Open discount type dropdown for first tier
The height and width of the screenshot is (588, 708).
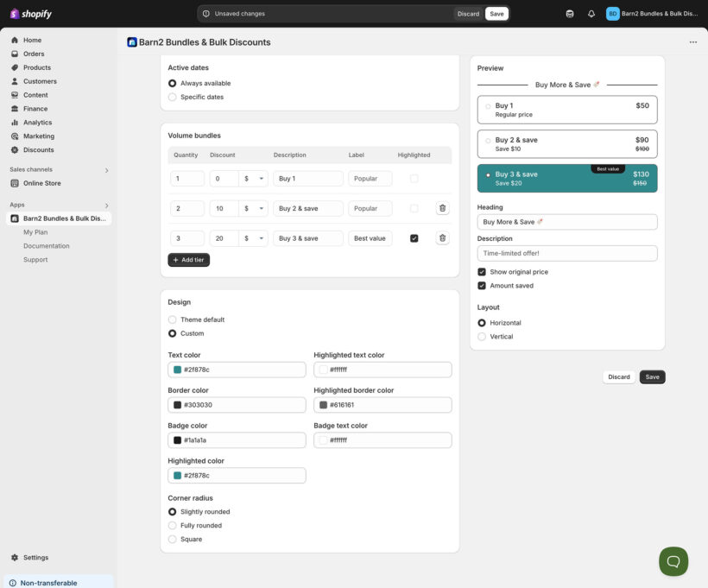tap(256, 179)
